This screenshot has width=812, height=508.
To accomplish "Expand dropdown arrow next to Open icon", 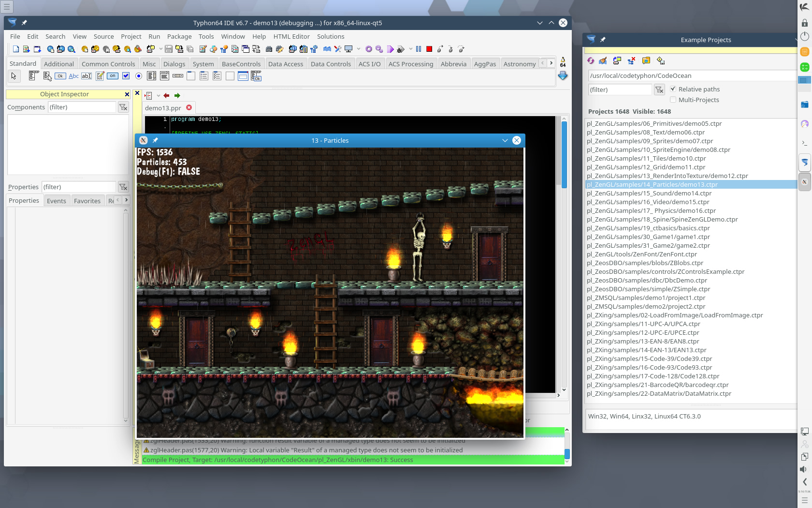I will (x=160, y=49).
